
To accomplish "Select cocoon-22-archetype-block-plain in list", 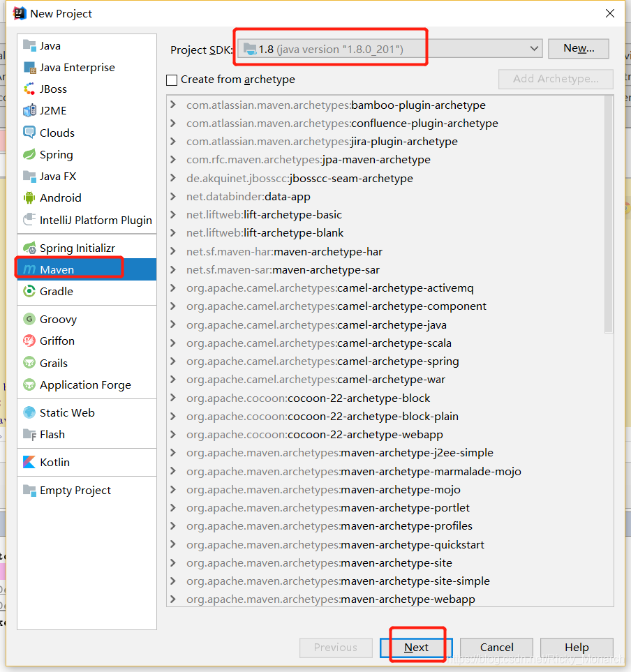I will (x=322, y=416).
